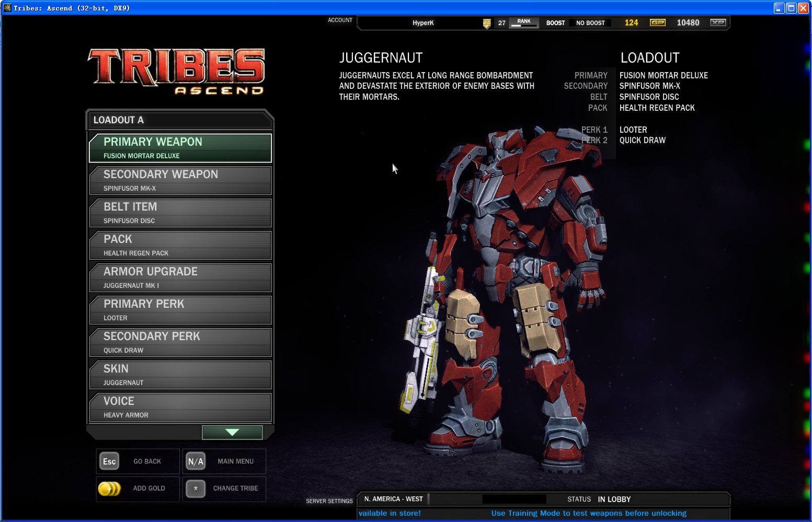Click the 10480 XP amount
The image size is (812, 522).
coord(688,22)
